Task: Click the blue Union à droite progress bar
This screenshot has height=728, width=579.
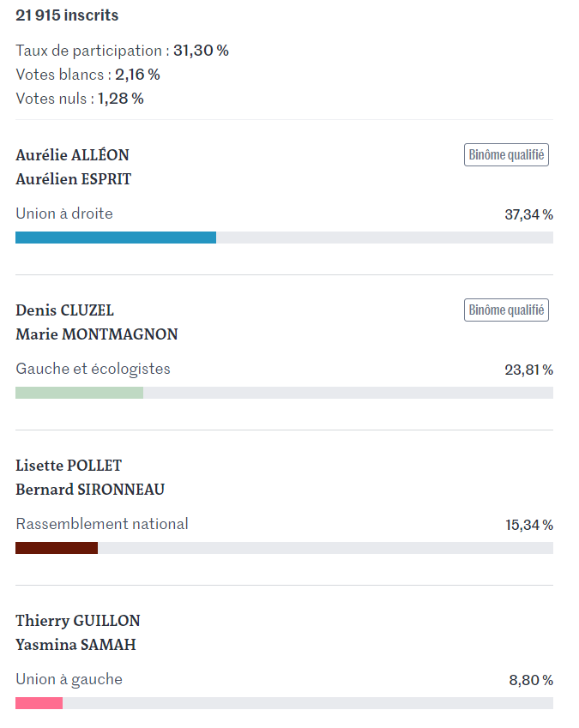Action: coord(116,238)
